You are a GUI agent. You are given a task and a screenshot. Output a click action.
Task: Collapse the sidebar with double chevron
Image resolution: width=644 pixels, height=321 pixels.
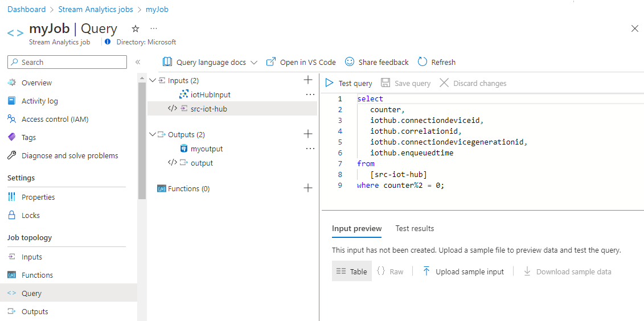coord(138,62)
